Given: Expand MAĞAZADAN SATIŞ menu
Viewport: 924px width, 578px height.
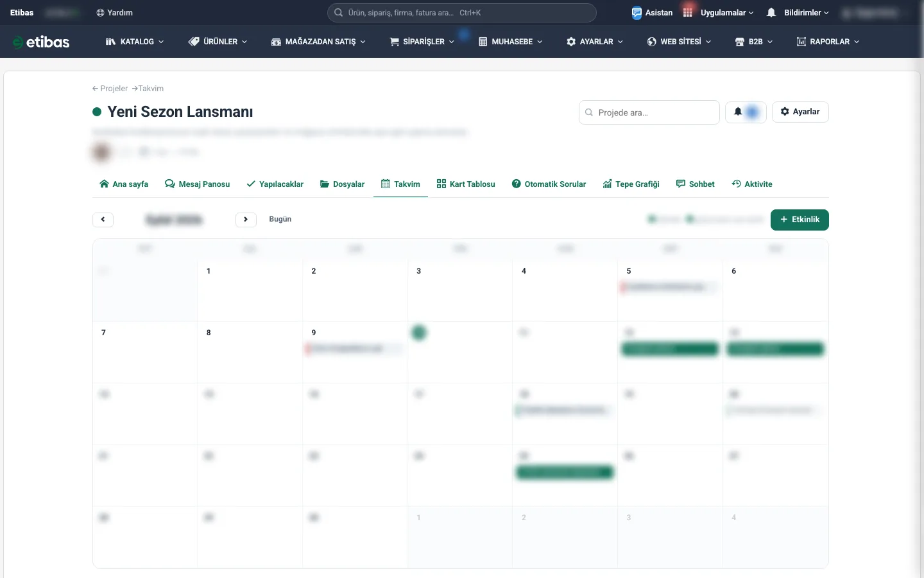Looking at the screenshot, I should pyautogui.click(x=318, y=42).
